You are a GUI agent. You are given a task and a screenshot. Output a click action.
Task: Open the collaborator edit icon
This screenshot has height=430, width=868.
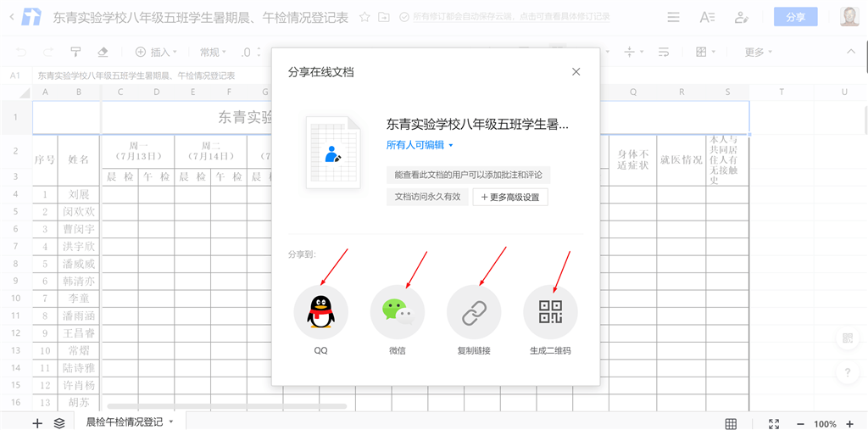741,17
